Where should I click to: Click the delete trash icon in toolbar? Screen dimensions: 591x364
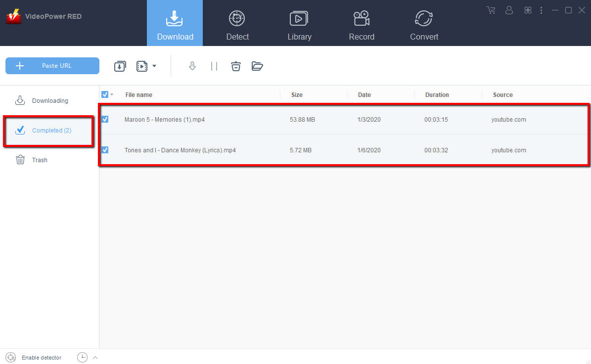236,66
